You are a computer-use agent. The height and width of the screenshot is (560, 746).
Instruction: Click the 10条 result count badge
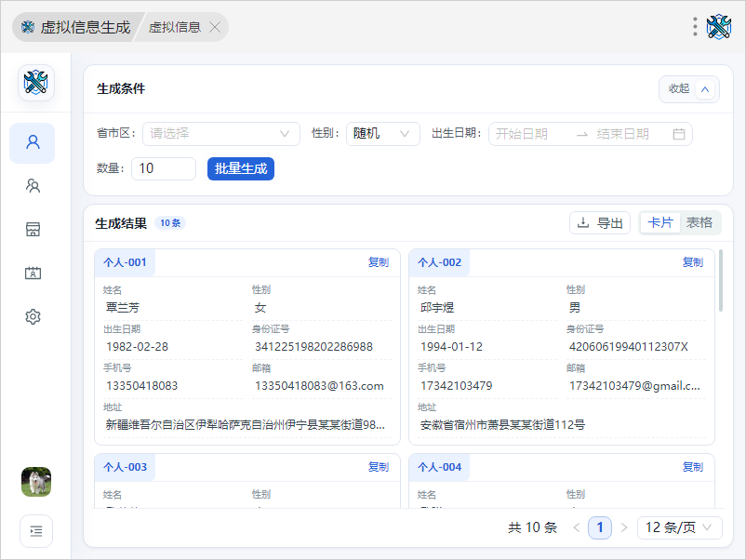[x=170, y=223]
